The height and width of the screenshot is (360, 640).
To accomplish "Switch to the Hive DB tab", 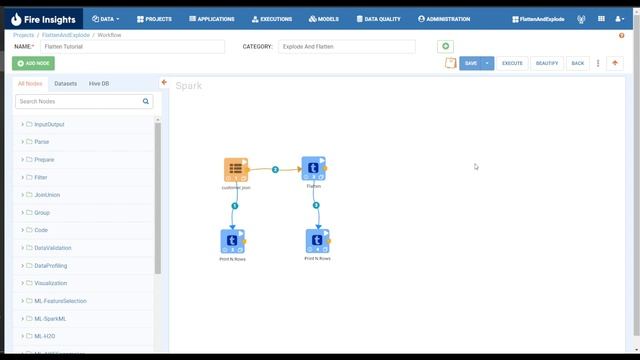I will tap(99, 84).
